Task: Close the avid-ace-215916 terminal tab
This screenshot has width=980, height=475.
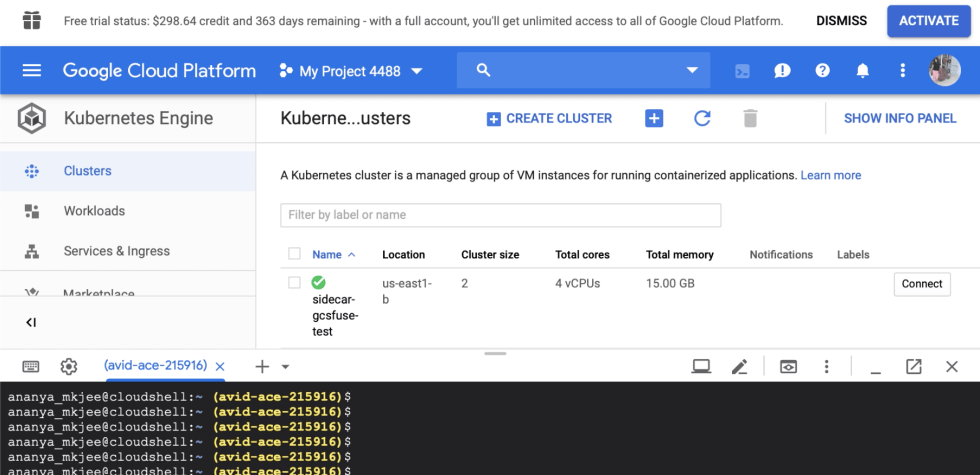Action: (x=220, y=367)
